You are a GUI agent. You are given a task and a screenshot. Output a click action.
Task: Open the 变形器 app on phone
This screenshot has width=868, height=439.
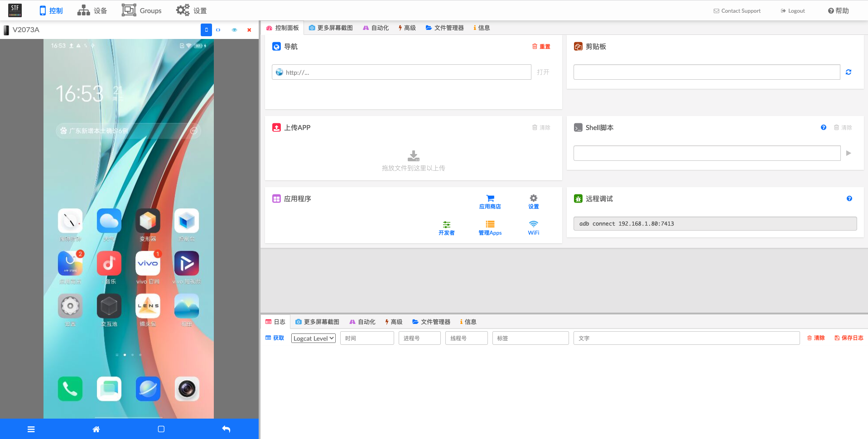coord(148,221)
